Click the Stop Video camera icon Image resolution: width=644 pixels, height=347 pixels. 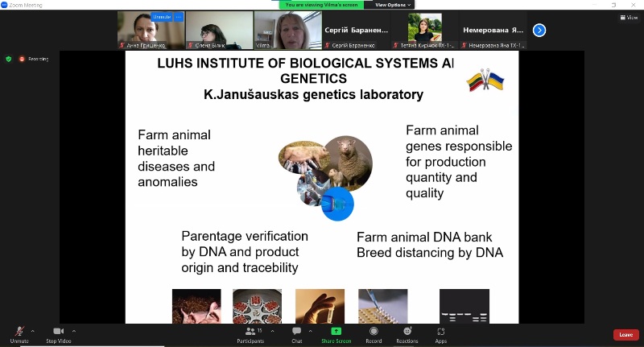click(x=58, y=331)
